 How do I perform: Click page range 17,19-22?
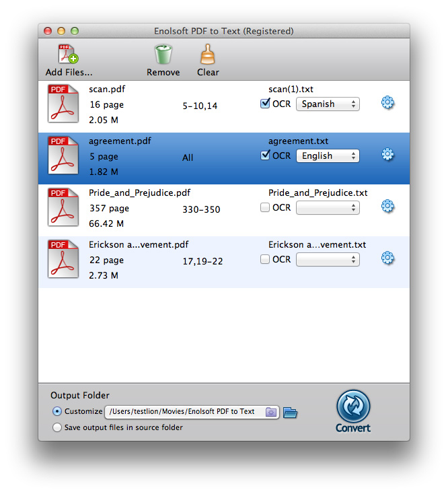202,261
